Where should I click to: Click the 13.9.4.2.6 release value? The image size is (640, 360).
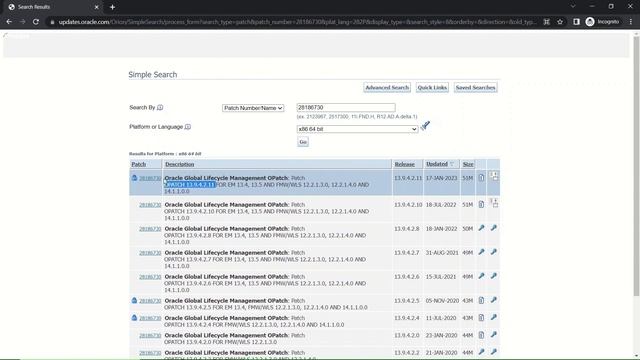click(x=407, y=277)
